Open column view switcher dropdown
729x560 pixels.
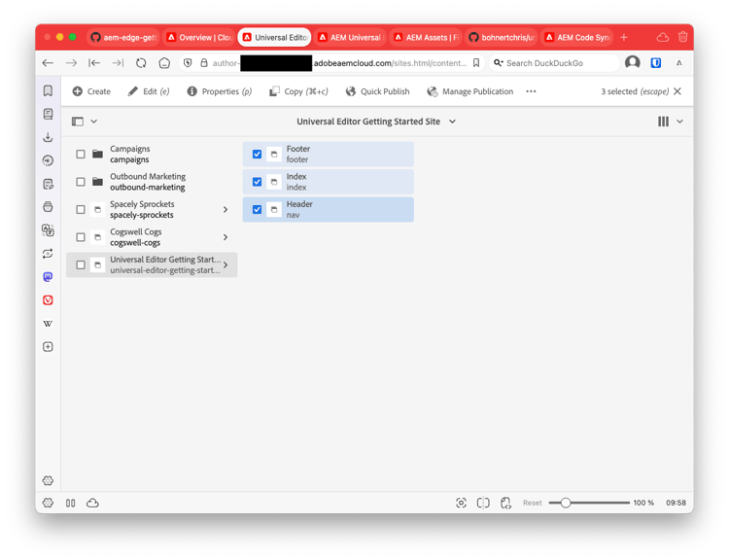click(670, 122)
